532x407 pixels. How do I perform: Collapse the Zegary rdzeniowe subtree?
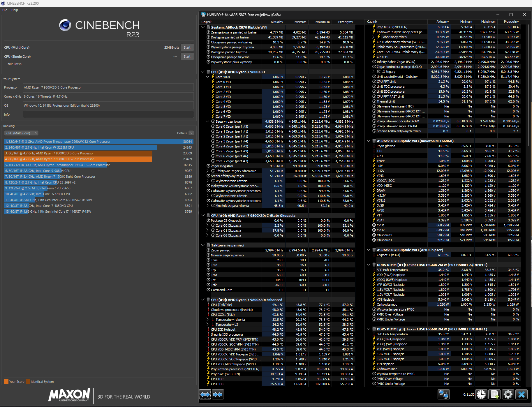207,121
